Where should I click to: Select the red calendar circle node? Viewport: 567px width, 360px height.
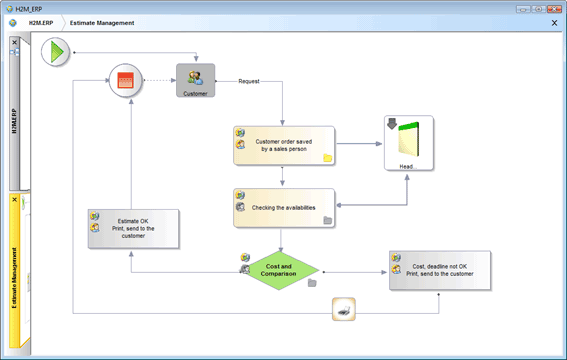pyautogui.click(x=125, y=80)
